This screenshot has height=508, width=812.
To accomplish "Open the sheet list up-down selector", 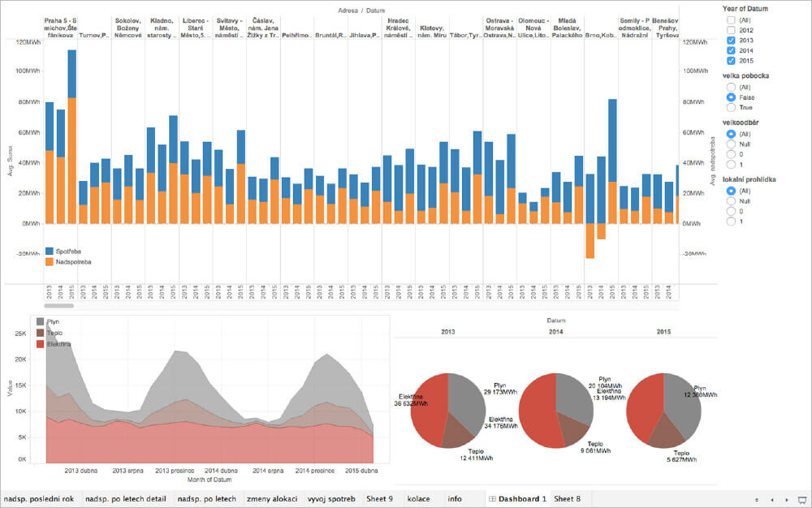I will coord(757,499).
